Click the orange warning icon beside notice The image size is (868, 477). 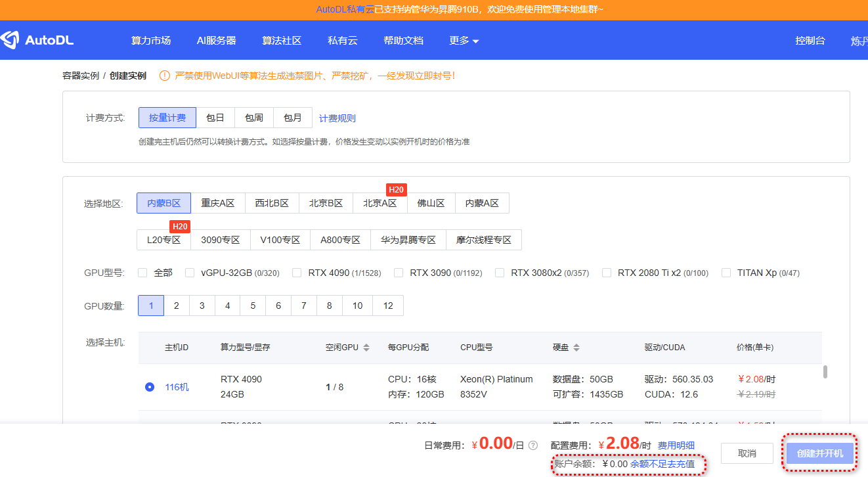pos(165,76)
